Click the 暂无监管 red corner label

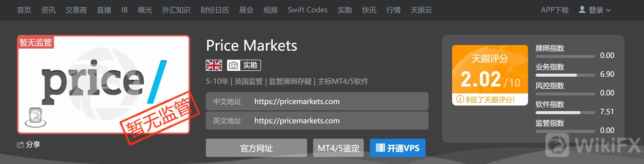36,42
